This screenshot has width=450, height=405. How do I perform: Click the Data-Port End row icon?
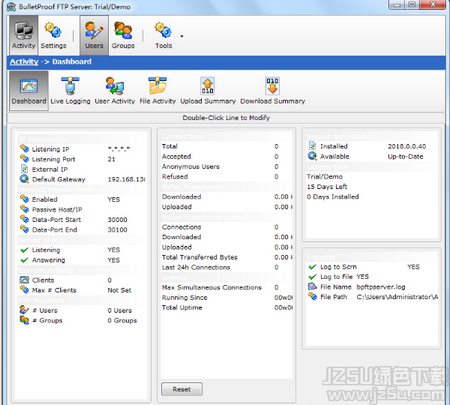point(24,229)
